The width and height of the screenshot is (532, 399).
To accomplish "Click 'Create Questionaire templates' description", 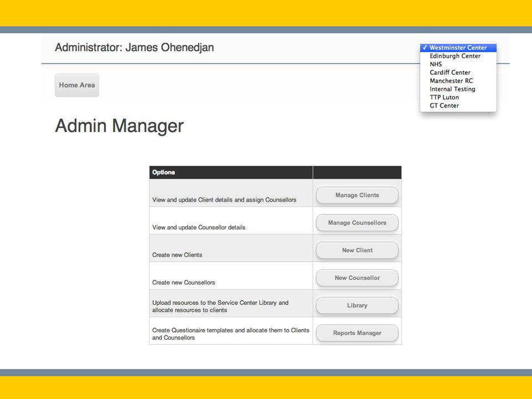I will (231, 334).
